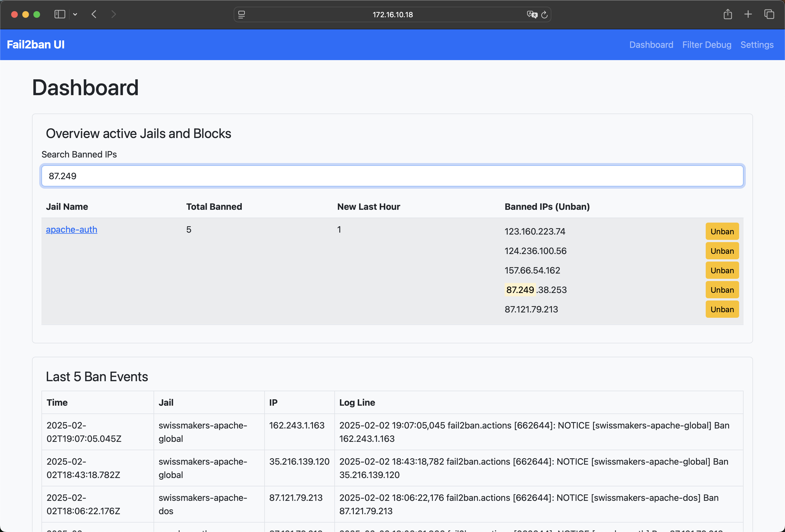The image size is (785, 532).
Task: Focus the Search Banned IPs field
Action: point(392,176)
